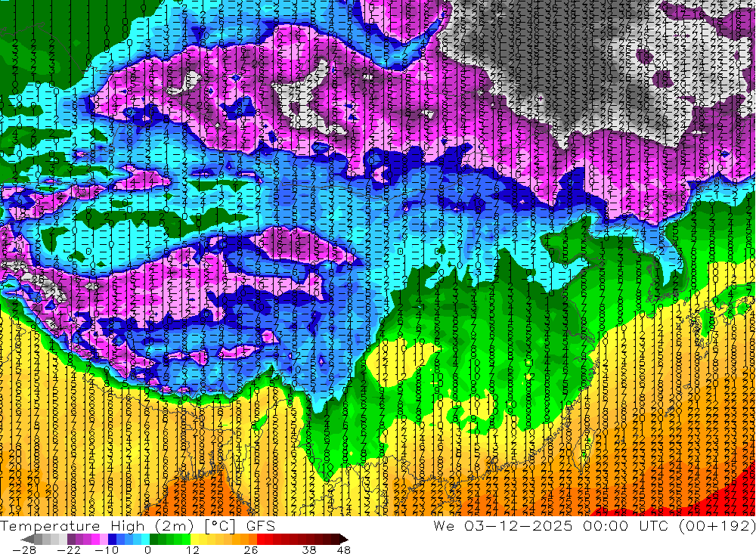The height and width of the screenshot is (554, 756).
Task: Pick the dark blue segment of the temperature color bar
Action: 112,540
